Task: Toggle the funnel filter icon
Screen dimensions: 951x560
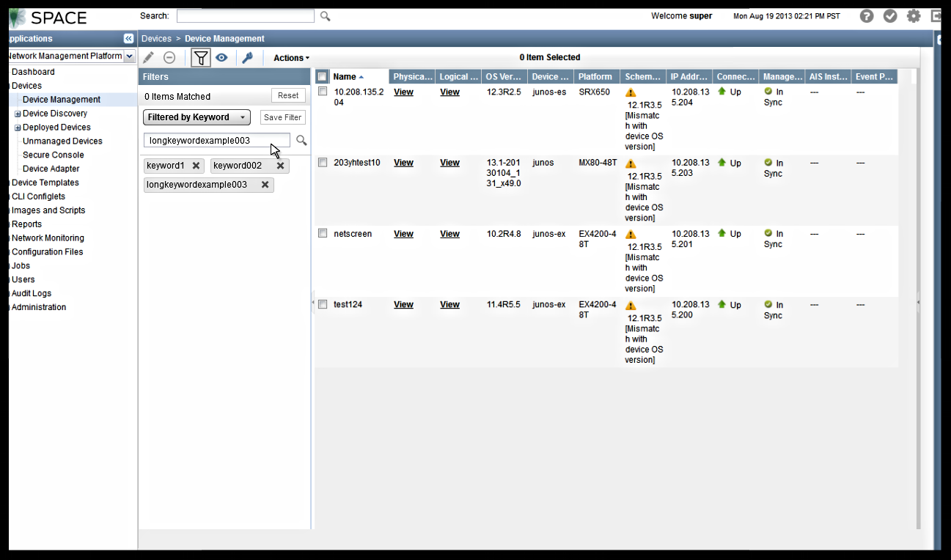Action: point(201,57)
